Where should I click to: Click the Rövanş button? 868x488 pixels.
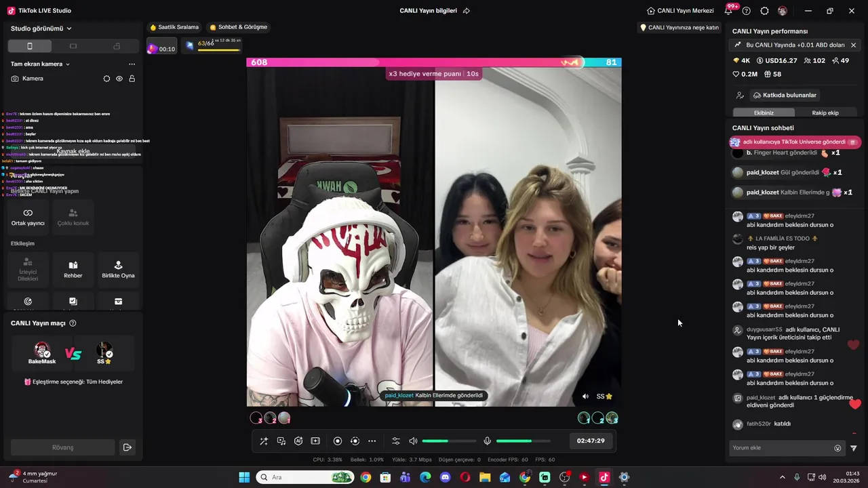tap(63, 447)
